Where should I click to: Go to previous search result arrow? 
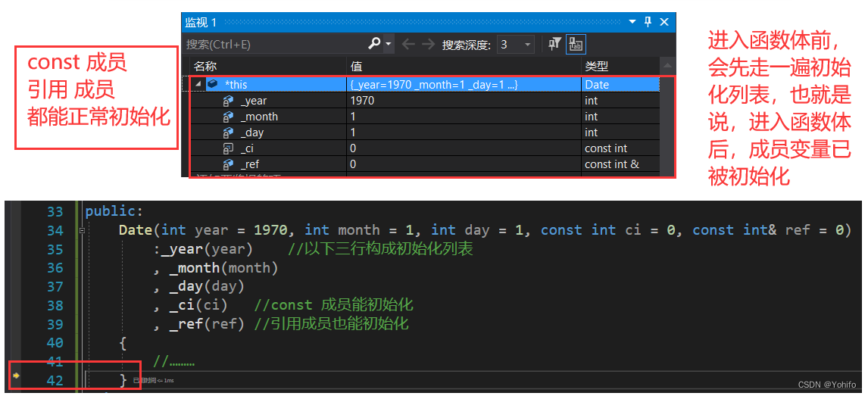408,44
